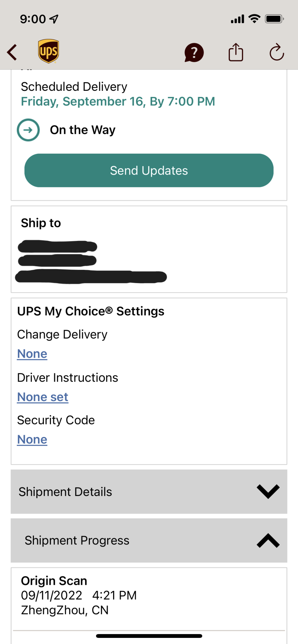Tap the share icon
Viewport: 298px width, 644px height.
click(236, 52)
